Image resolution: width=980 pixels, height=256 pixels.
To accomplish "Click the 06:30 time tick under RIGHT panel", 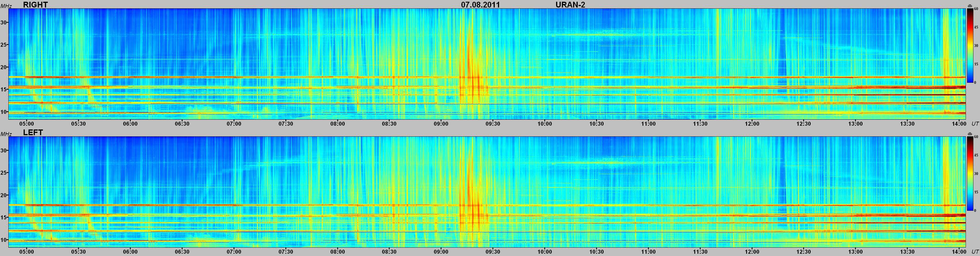I will 182,124.
